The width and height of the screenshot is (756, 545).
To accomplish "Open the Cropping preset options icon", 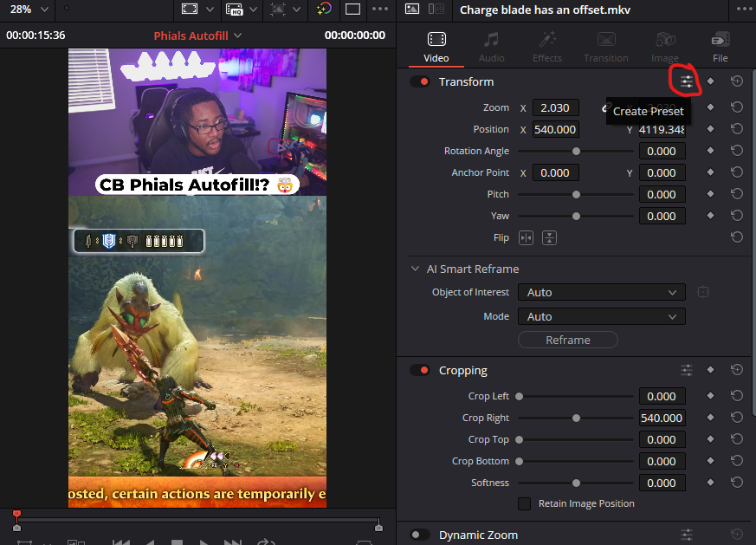I will click(687, 370).
